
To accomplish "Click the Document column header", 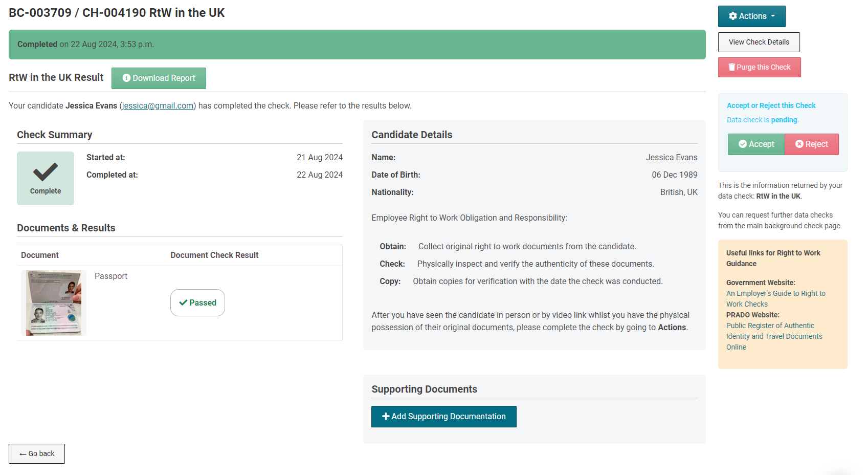I will (40, 255).
